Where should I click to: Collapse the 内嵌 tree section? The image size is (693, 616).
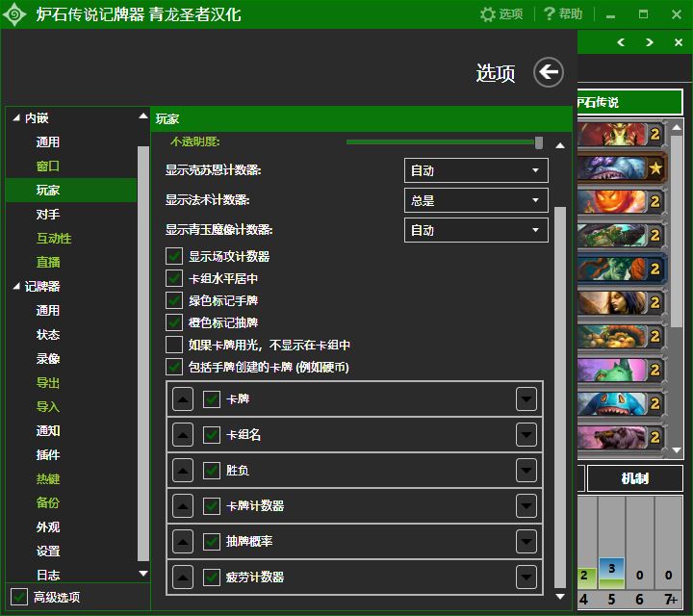(x=16, y=118)
